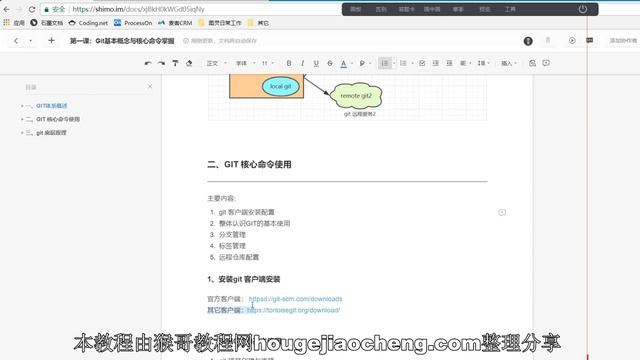This screenshot has width=640, height=360.
Task: Open the 正文 paragraph style dropdown
Action: 216,63
